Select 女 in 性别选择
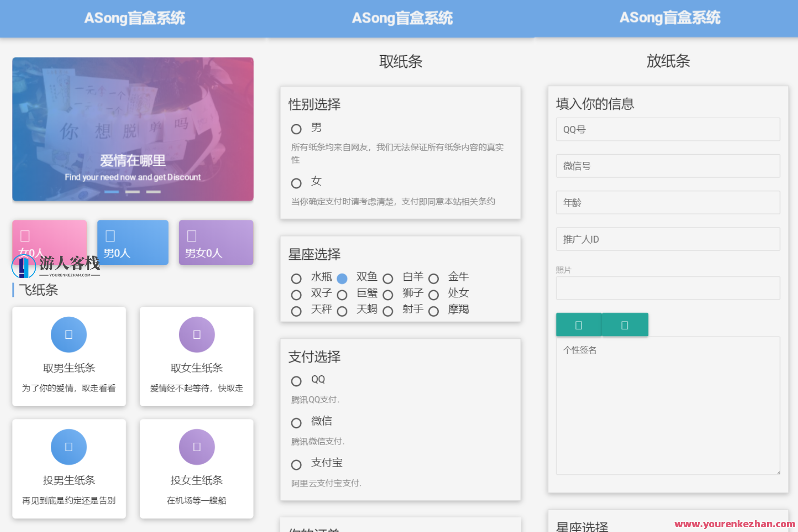 pos(296,183)
